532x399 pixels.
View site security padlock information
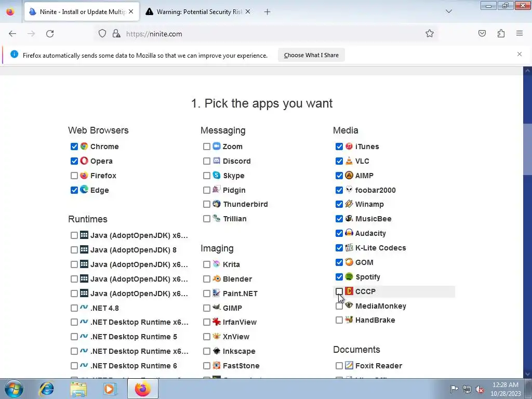(116, 33)
